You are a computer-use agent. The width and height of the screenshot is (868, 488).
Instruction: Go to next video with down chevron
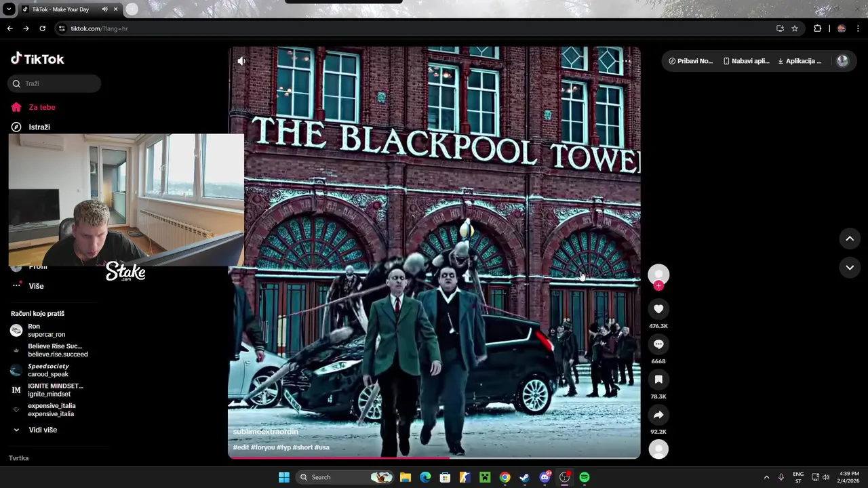850,268
